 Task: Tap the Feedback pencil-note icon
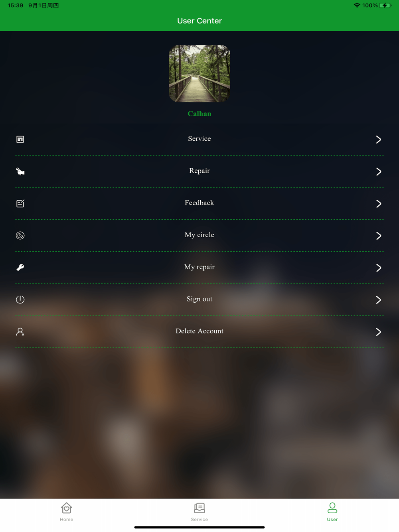pos(20,203)
